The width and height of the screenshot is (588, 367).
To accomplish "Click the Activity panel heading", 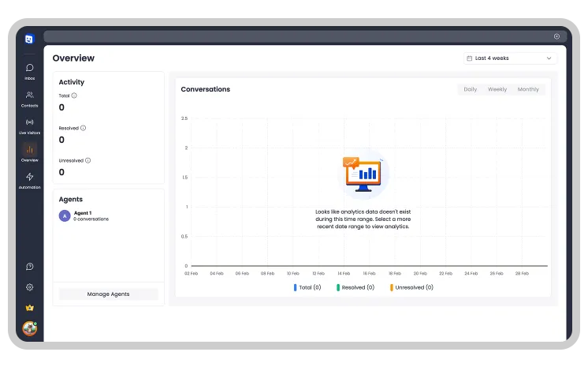I will (72, 82).
